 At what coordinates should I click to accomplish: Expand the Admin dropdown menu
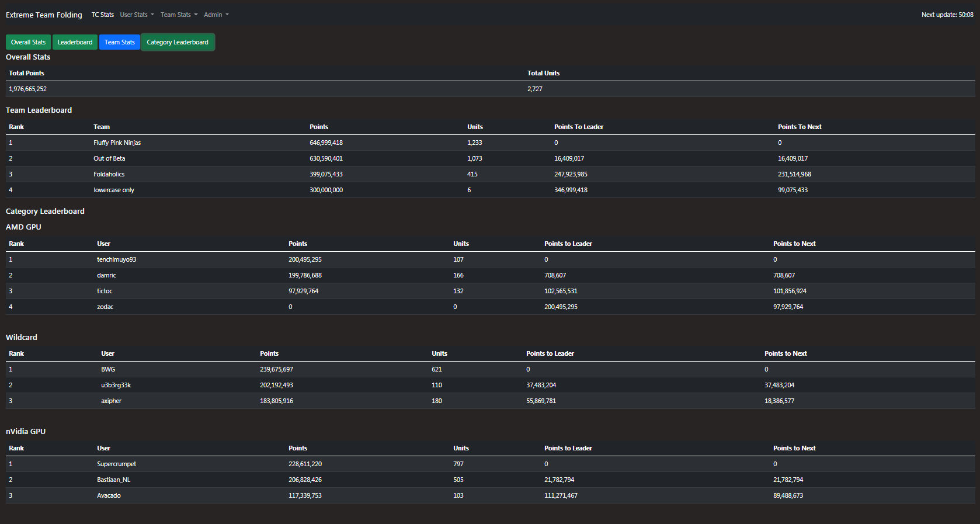216,15
